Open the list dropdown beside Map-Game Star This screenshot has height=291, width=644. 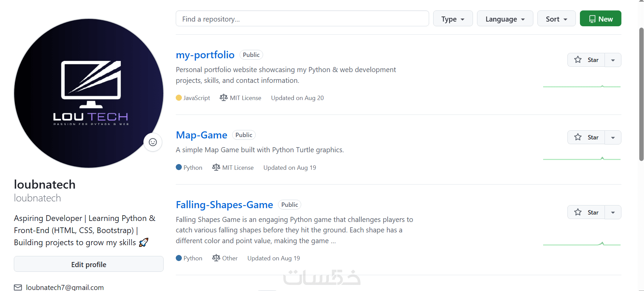pos(613,138)
